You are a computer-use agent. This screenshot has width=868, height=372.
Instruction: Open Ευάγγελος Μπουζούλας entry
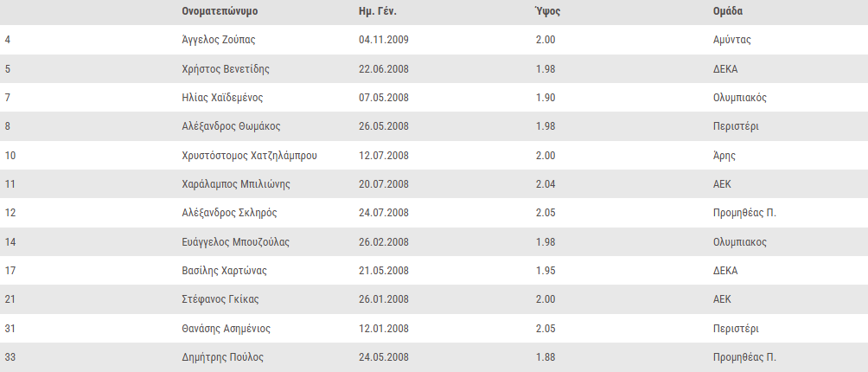click(235, 242)
